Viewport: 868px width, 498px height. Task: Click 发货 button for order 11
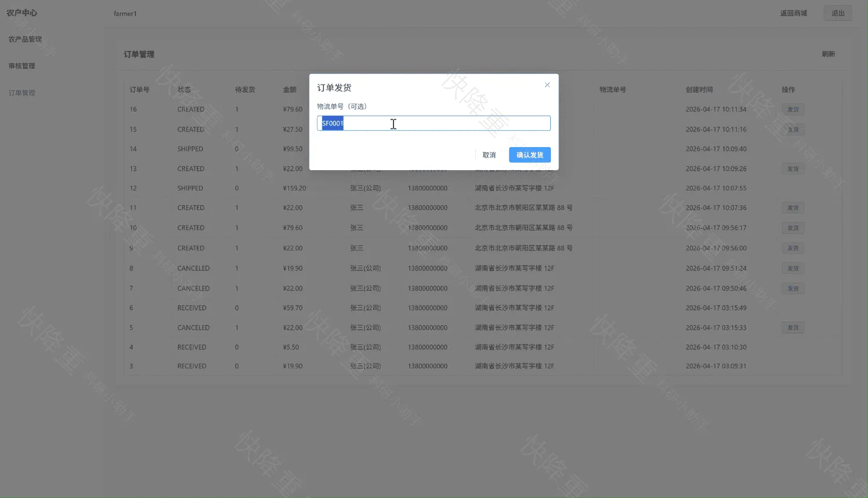point(793,208)
